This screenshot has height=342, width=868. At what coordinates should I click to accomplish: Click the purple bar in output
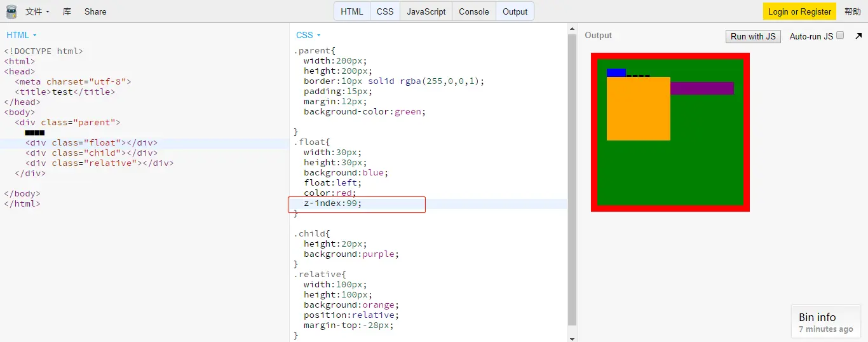(702, 88)
